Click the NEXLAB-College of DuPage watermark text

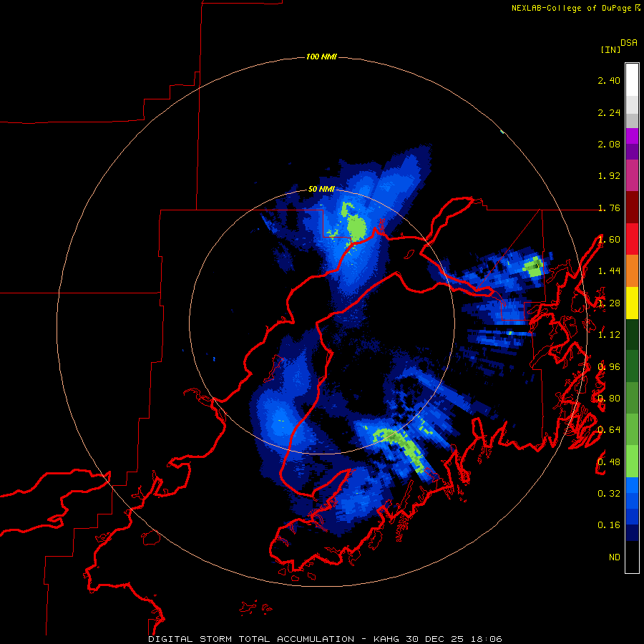click(572, 8)
